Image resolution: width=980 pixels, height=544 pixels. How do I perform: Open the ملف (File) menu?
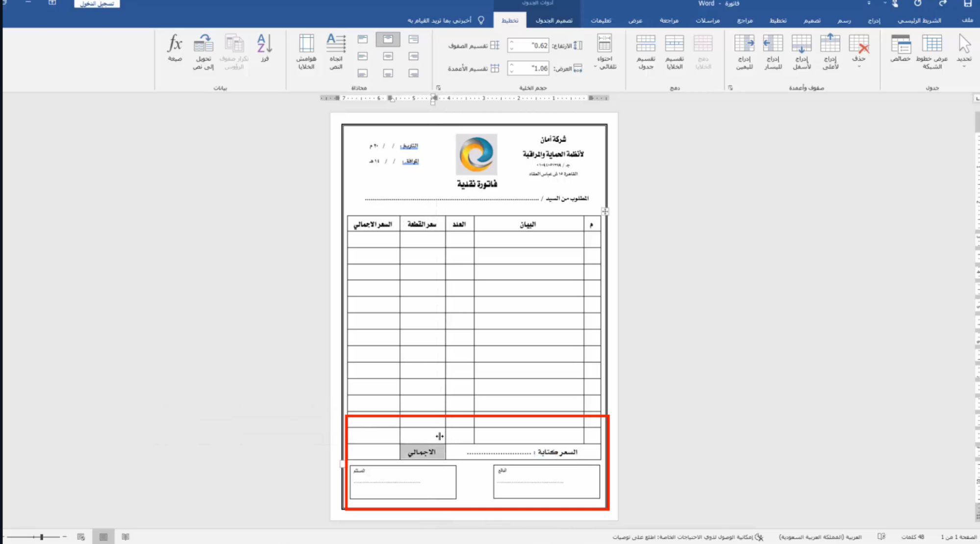point(967,20)
